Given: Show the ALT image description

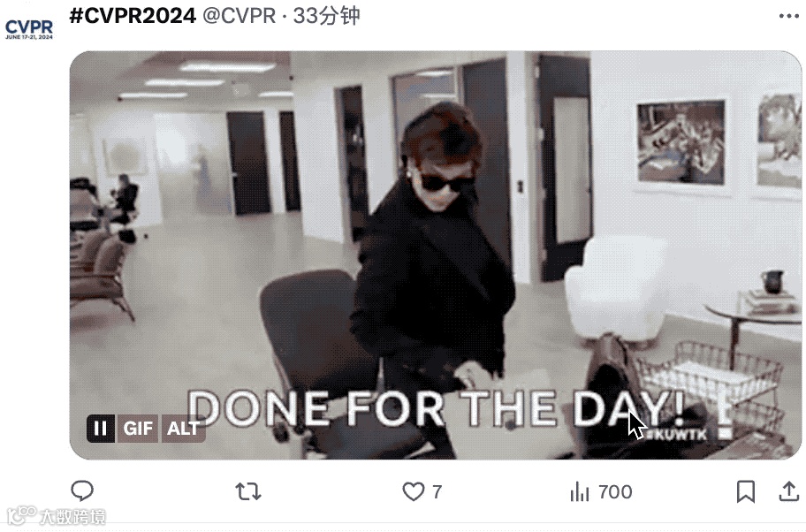Looking at the screenshot, I should [x=183, y=429].
